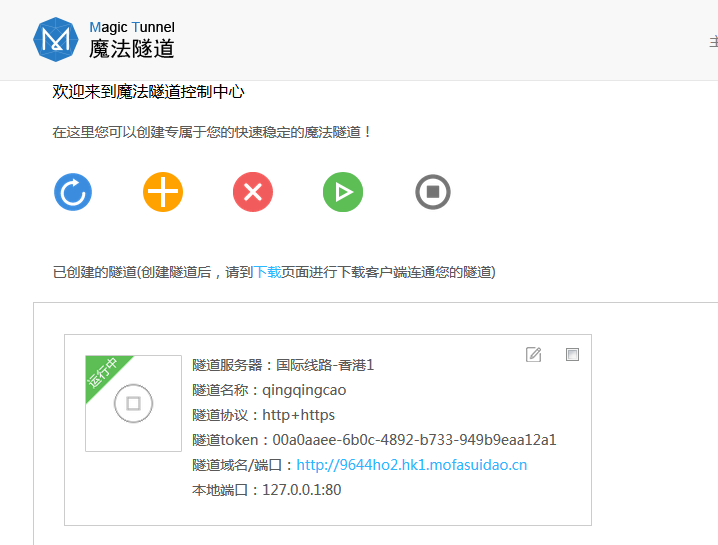Click the gray stop tunnel icon
This screenshot has height=545, width=718.
coord(433,192)
